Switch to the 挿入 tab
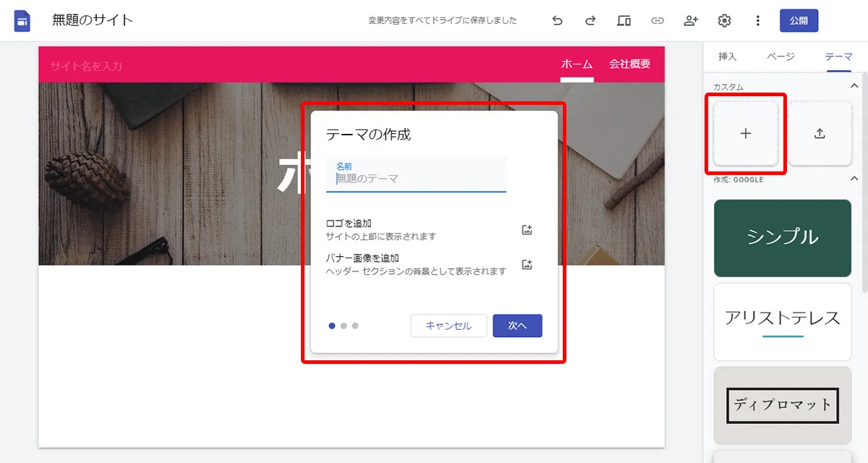Image resolution: width=868 pixels, height=463 pixels. coord(728,56)
